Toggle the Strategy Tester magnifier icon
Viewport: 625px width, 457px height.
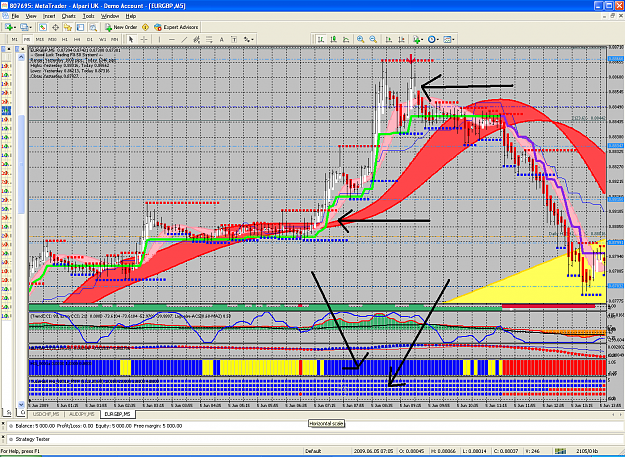(93, 27)
